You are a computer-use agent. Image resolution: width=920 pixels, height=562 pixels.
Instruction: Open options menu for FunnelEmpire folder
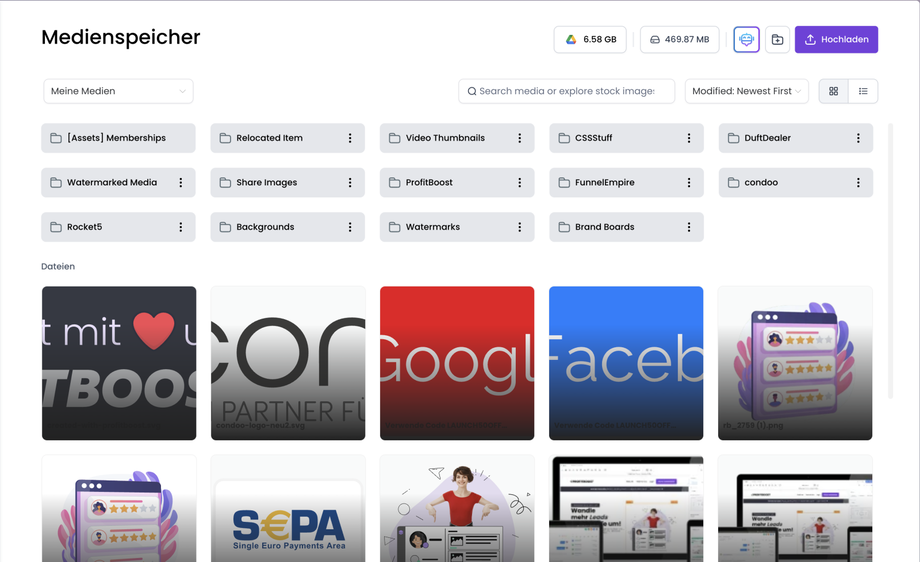[689, 182]
